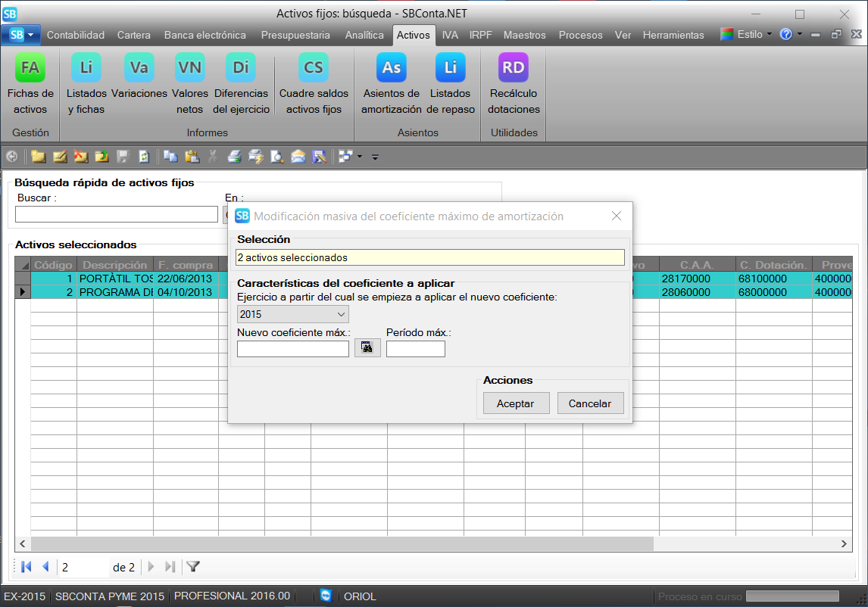This screenshot has width=868, height=607.
Task: Open the Variaciones report icon
Action: click(x=139, y=68)
